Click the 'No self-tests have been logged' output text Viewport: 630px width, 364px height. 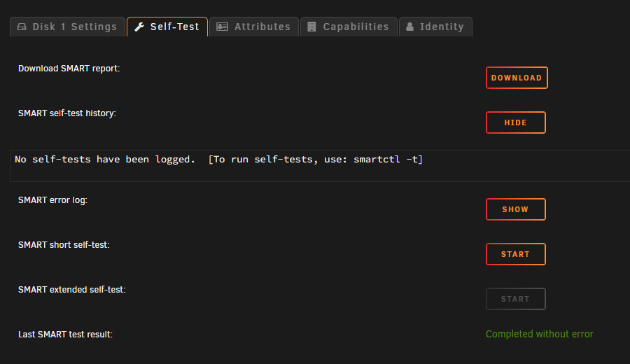tap(218, 160)
